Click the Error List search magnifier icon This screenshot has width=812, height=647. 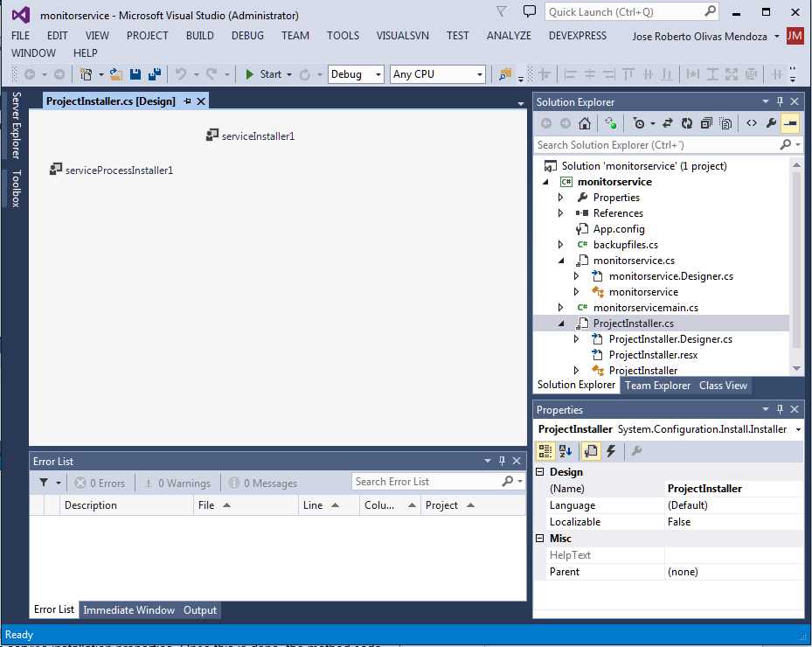[508, 481]
